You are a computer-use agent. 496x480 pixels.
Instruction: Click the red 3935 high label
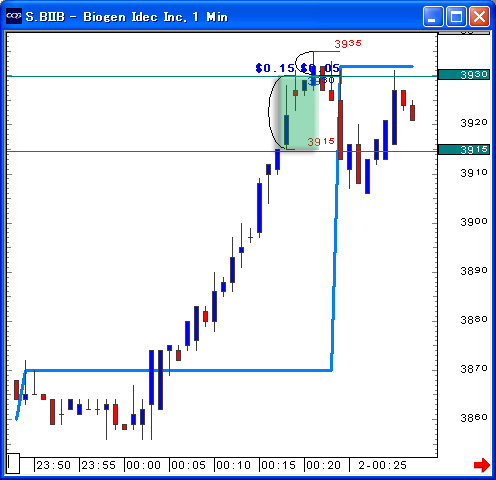pos(348,43)
